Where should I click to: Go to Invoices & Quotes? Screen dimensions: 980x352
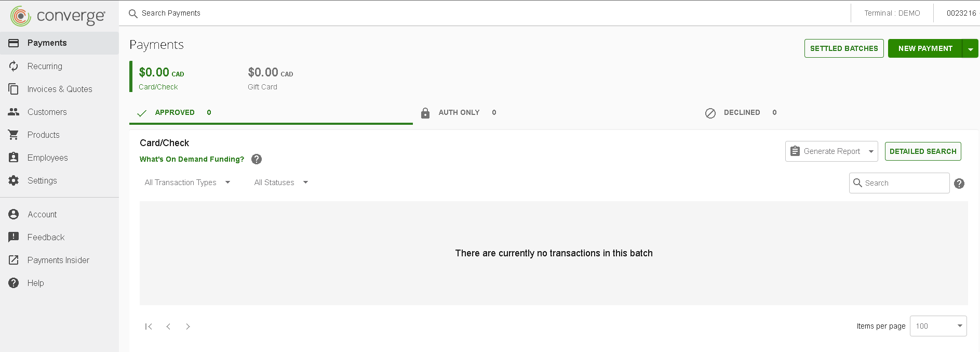click(59, 89)
